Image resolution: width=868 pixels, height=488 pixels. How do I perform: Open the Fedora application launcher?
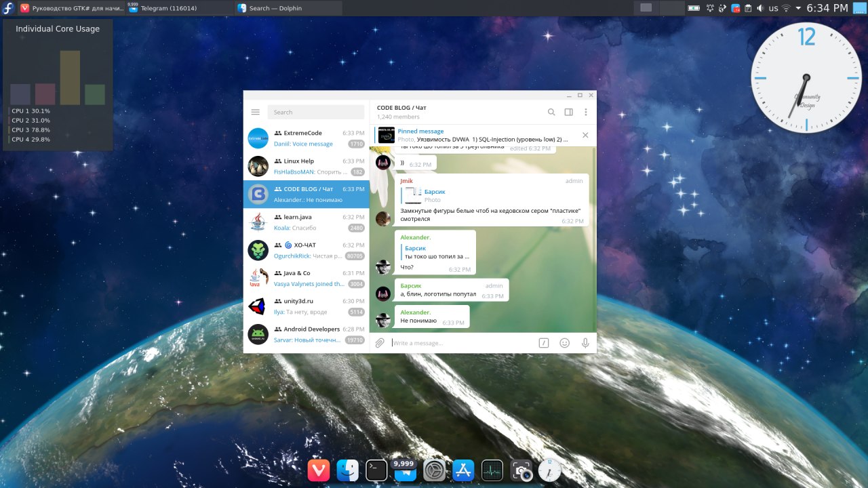(x=8, y=8)
